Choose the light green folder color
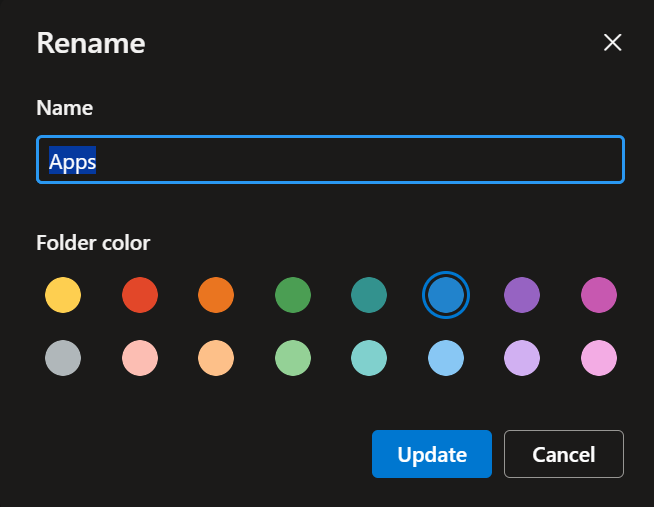The width and height of the screenshot is (654, 507). [293, 357]
